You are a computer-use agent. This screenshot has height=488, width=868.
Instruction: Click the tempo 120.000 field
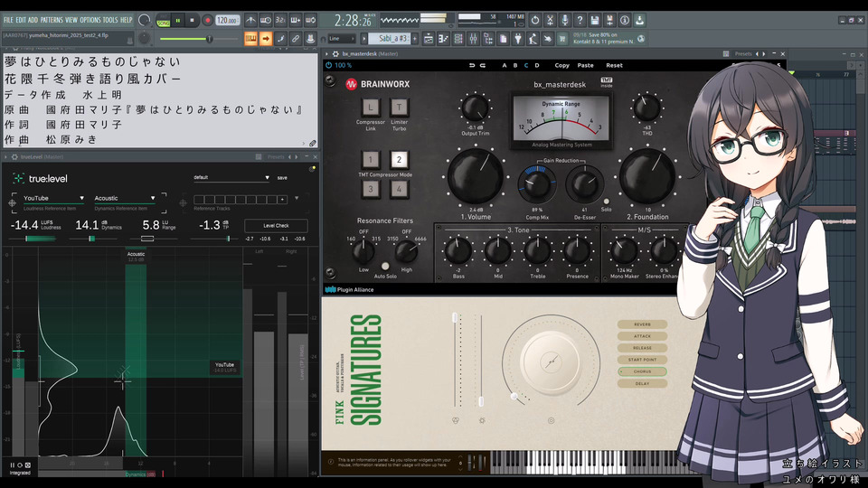(228, 21)
